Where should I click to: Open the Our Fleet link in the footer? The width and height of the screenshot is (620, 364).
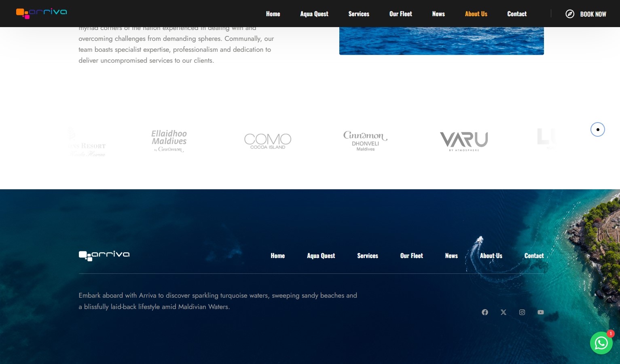tap(412, 256)
